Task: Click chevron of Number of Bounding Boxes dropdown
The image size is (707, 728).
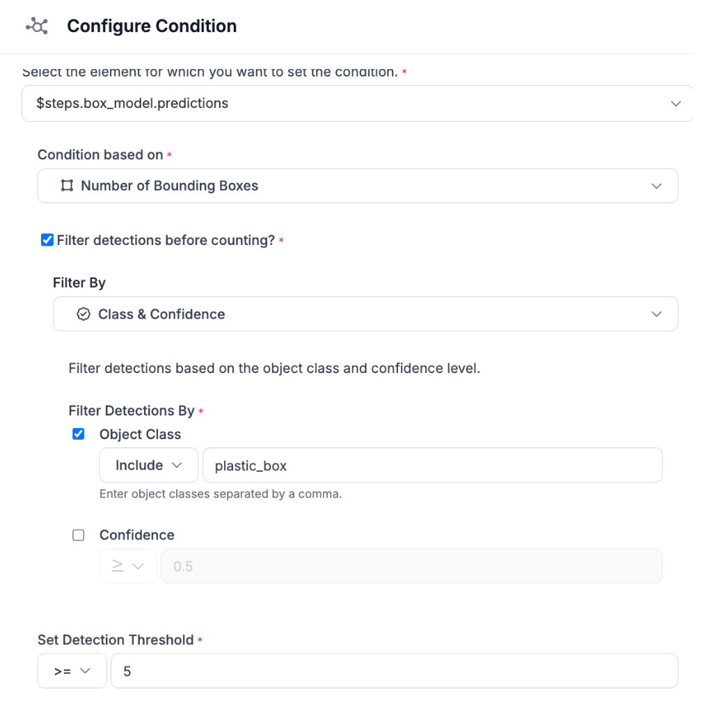Action: pyautogui.click(x=656, y=186)
